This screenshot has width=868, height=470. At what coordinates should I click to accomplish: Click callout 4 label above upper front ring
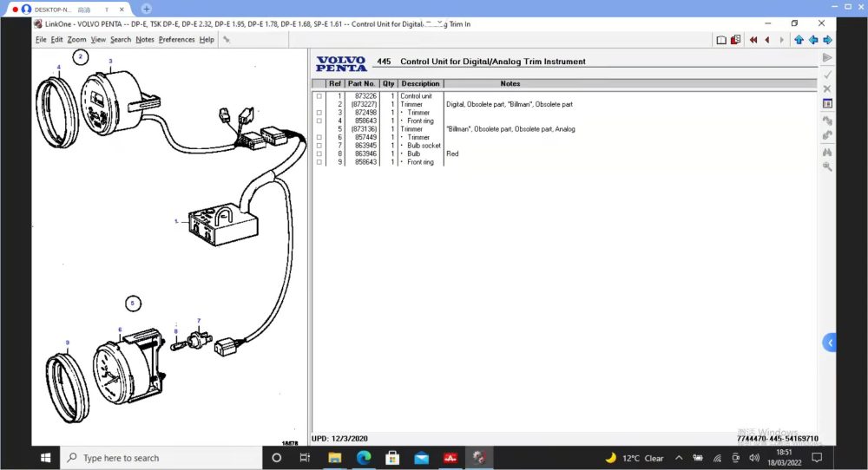pyautogui.click(x=59, y=68)
